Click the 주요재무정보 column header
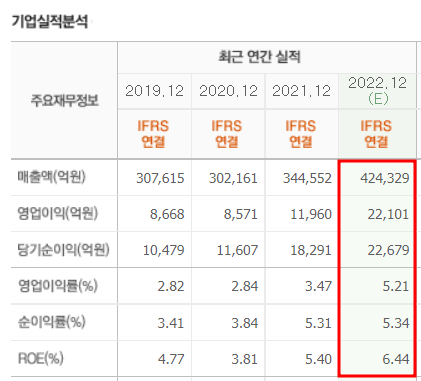The image size is (421, 381). [x=65, y=100]
